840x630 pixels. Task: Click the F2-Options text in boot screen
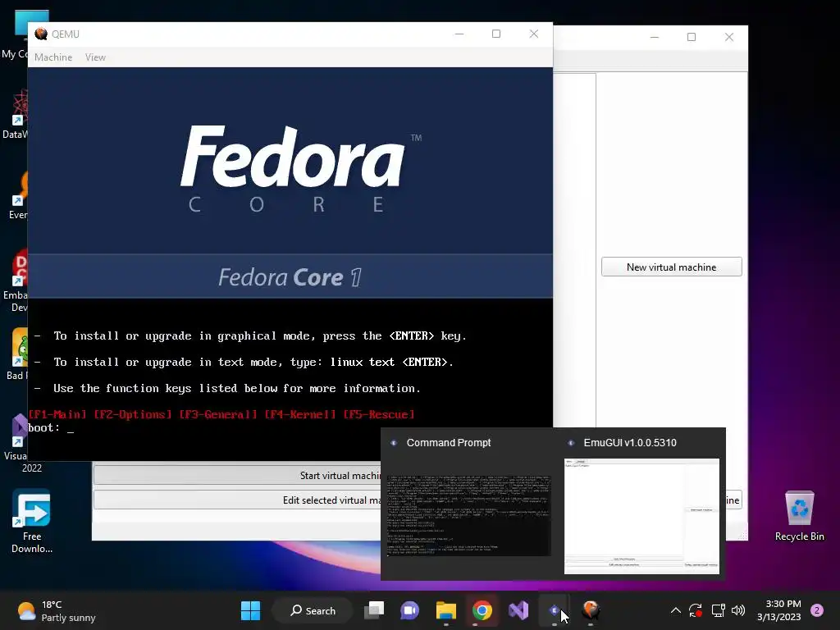pos(133,414)
